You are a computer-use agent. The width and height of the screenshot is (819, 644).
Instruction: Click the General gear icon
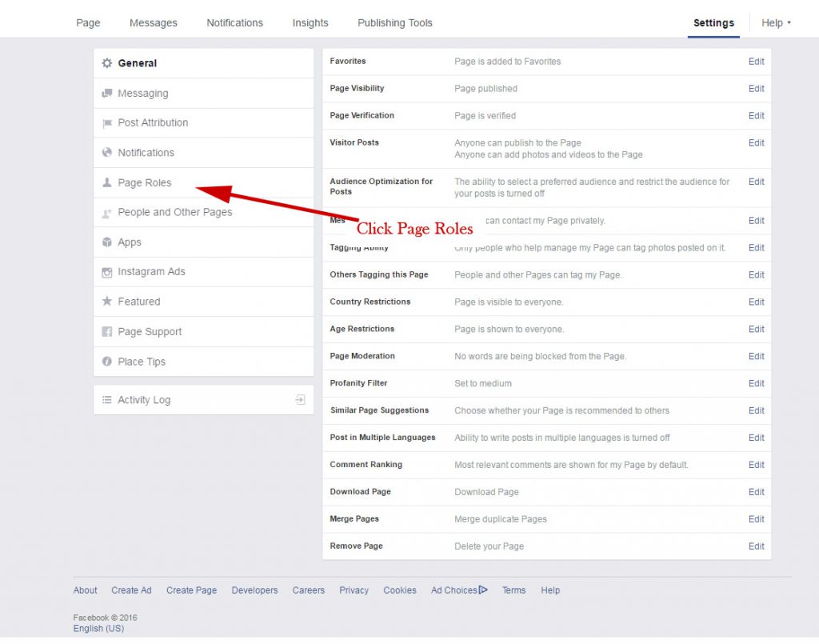tap(107, 63)
